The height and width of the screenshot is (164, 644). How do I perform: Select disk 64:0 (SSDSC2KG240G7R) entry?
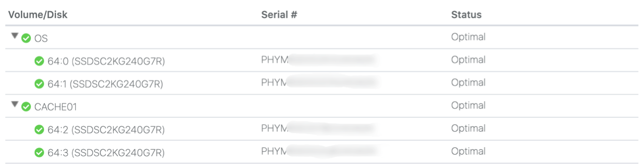[x=106, y=62]
